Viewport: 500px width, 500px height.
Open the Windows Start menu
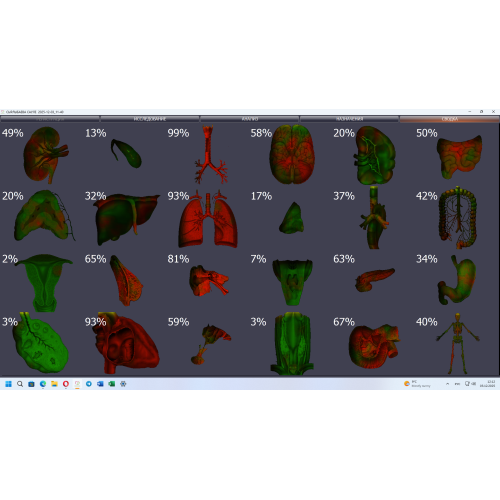pos(8,384)
